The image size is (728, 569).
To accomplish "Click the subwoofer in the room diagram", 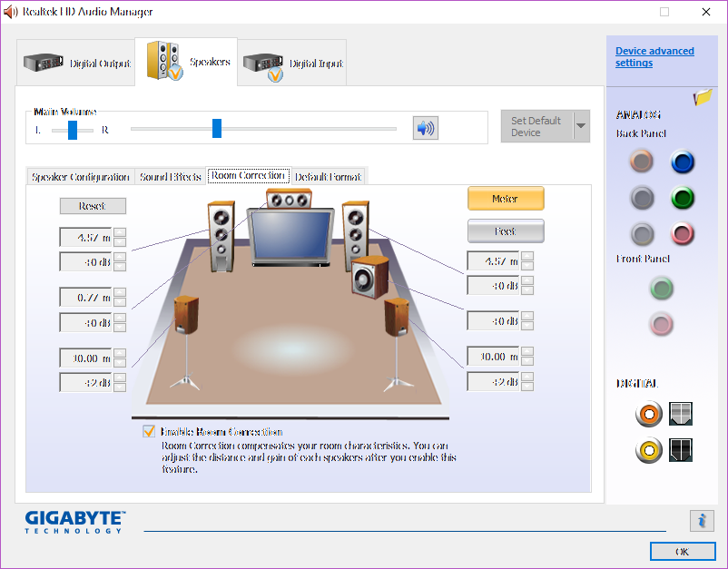I will [x=369, y=277].
